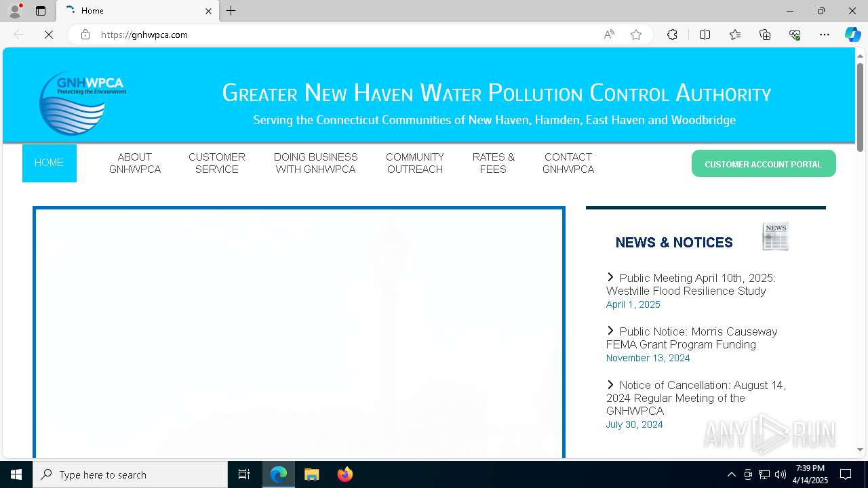The image size is (868, 488).
Task: Click the address bar URL field
Action: point(346,35)
